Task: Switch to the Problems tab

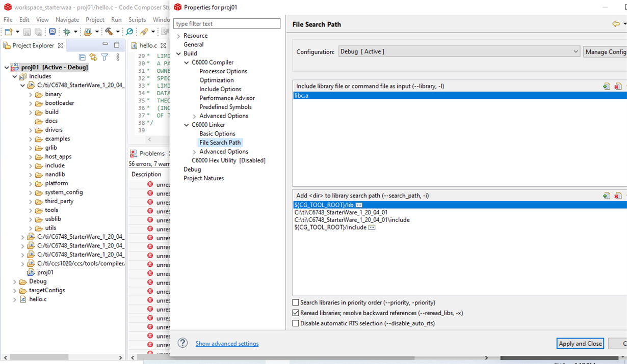Action: tap(152, 153)
